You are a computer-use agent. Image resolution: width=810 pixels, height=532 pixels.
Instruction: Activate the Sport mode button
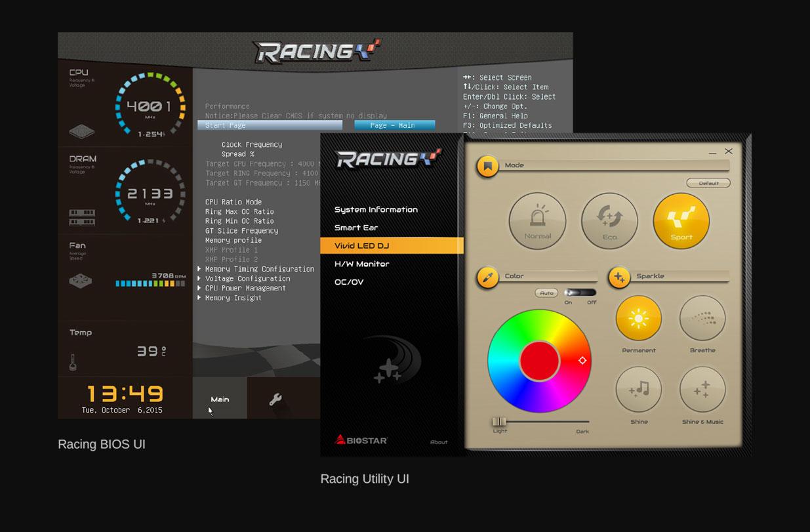pos(681,220)
